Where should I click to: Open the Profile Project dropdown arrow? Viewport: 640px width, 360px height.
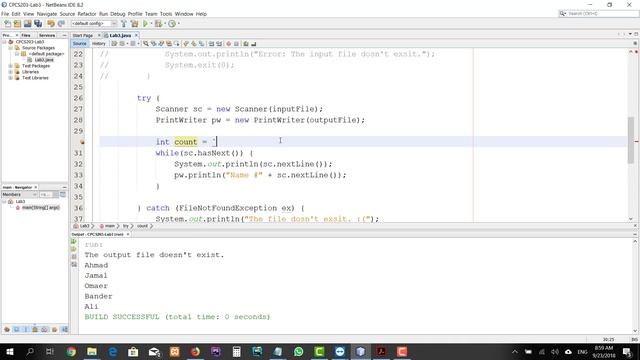point(179,24)
